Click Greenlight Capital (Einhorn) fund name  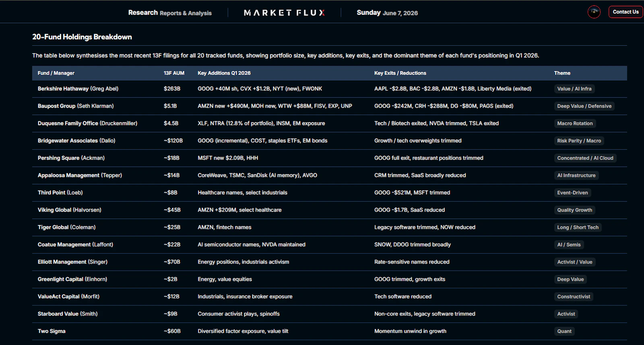coord(72,279)
